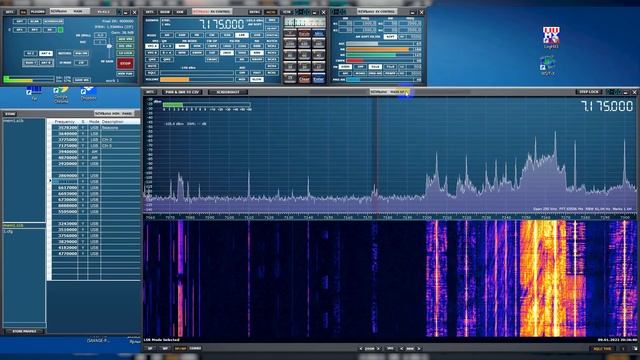Viewport: 640px width, 360px height.
Task: Click QMS quick memory save
Action: point(152,60)
